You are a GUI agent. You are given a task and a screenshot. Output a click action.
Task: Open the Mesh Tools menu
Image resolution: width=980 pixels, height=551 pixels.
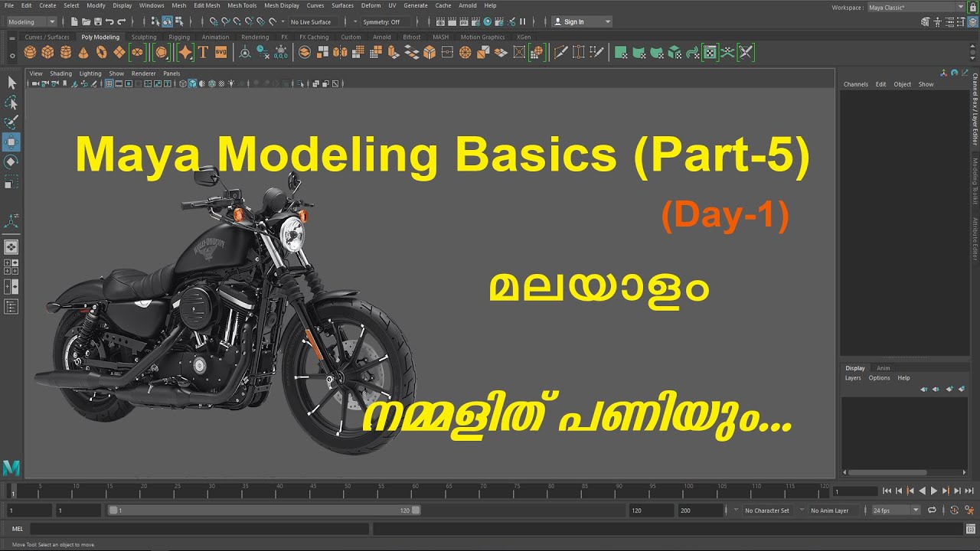242,5
